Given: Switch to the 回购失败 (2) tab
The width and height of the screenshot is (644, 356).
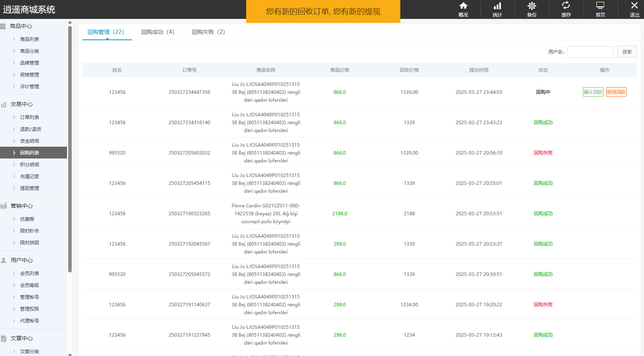Looking at the screenshot, I should coord(208,32).
